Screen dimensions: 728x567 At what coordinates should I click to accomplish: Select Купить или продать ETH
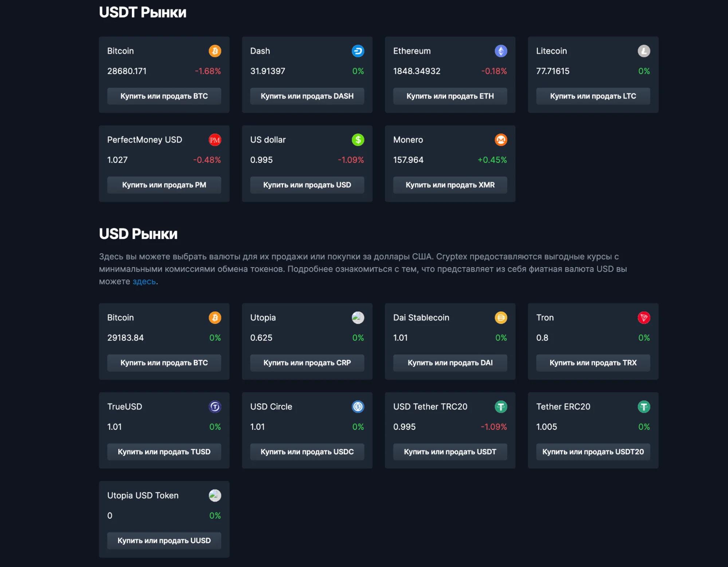[x=450, y=96]
